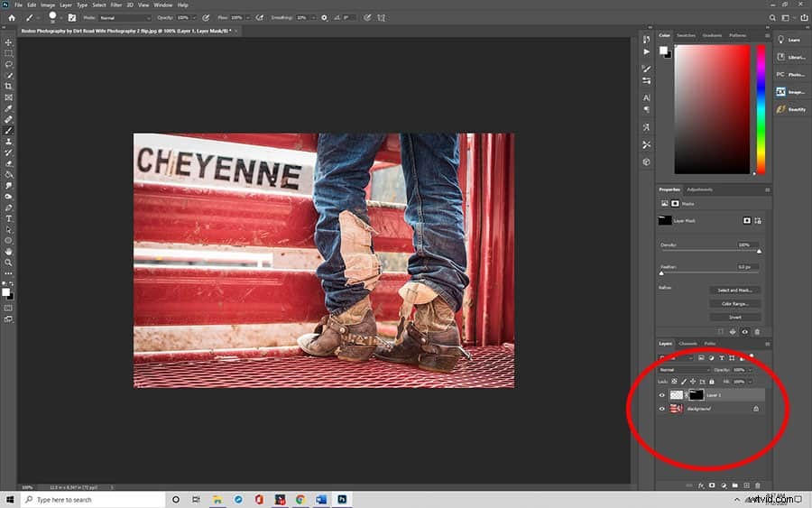Open the brush preset picker arrow
The height and width of the screenshot is (508, 812).
coord(61,18)
